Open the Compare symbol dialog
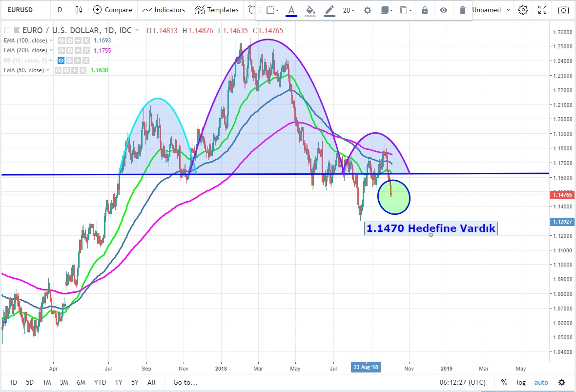The height and width of the screenshot is (392, 576). (x=113, y=10)
